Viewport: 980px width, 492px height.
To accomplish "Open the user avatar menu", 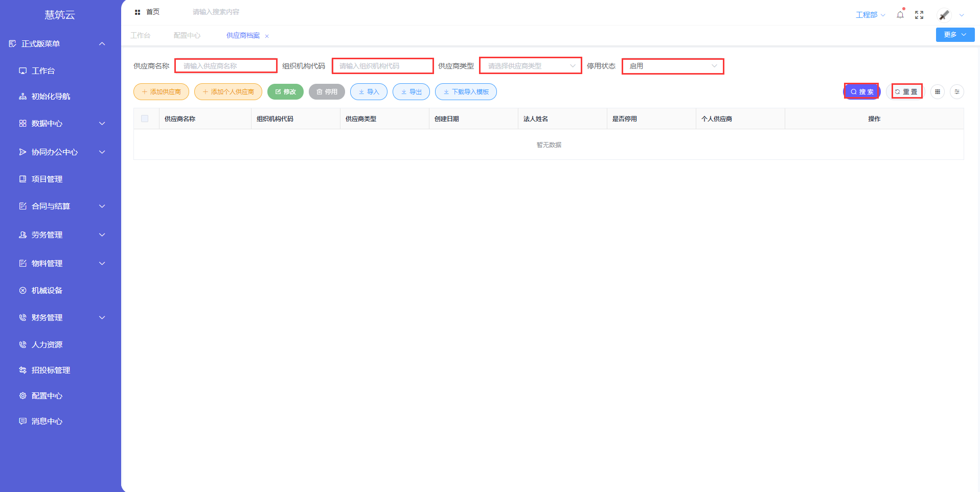I will point(944,15).
